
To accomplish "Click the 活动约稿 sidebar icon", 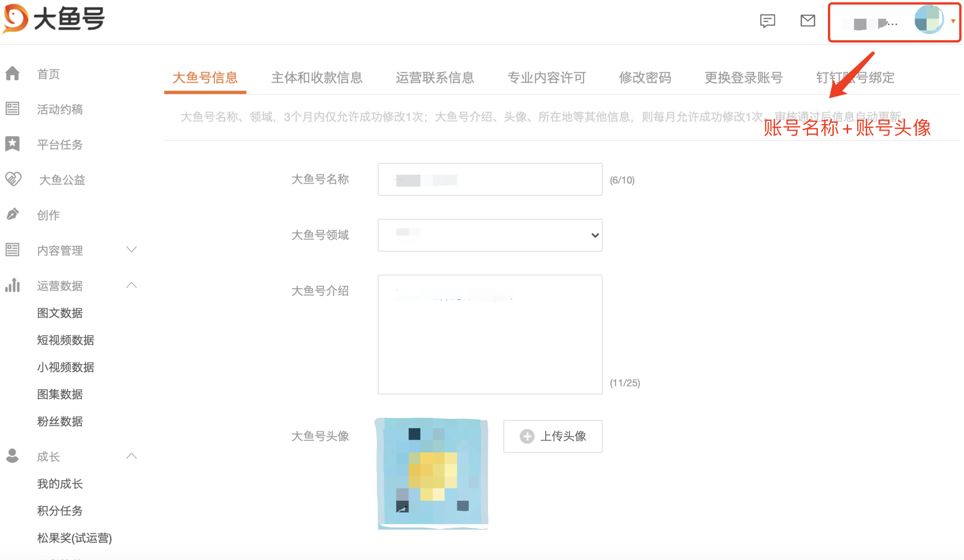I will (x=12, y=108).
